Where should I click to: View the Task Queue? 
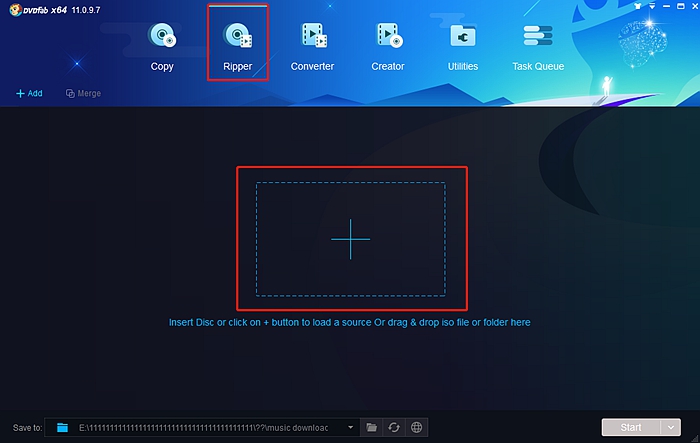tap(538, 46)
